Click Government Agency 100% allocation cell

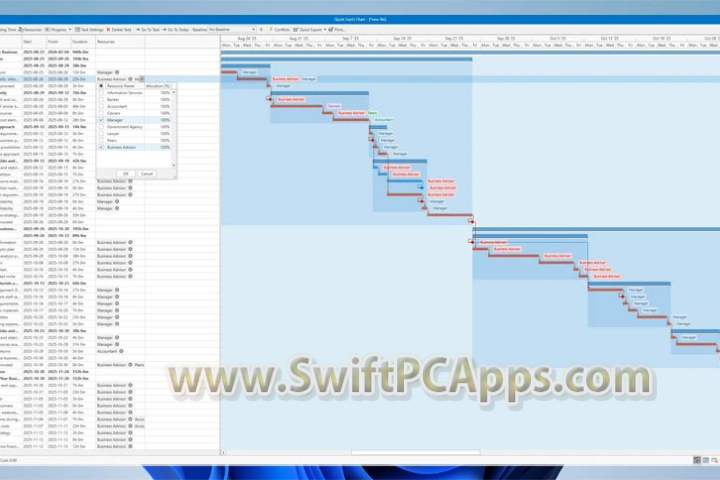pos(158,127)
